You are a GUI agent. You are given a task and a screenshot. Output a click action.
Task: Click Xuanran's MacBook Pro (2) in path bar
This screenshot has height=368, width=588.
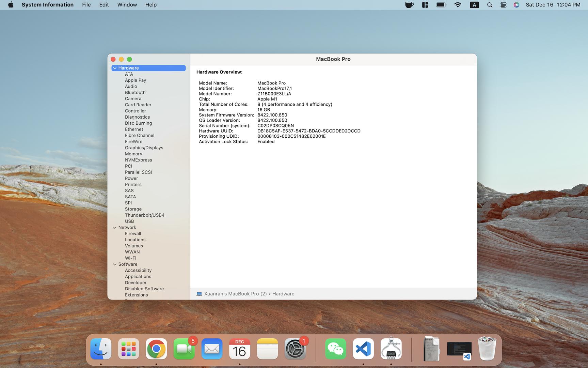point(235,294)
